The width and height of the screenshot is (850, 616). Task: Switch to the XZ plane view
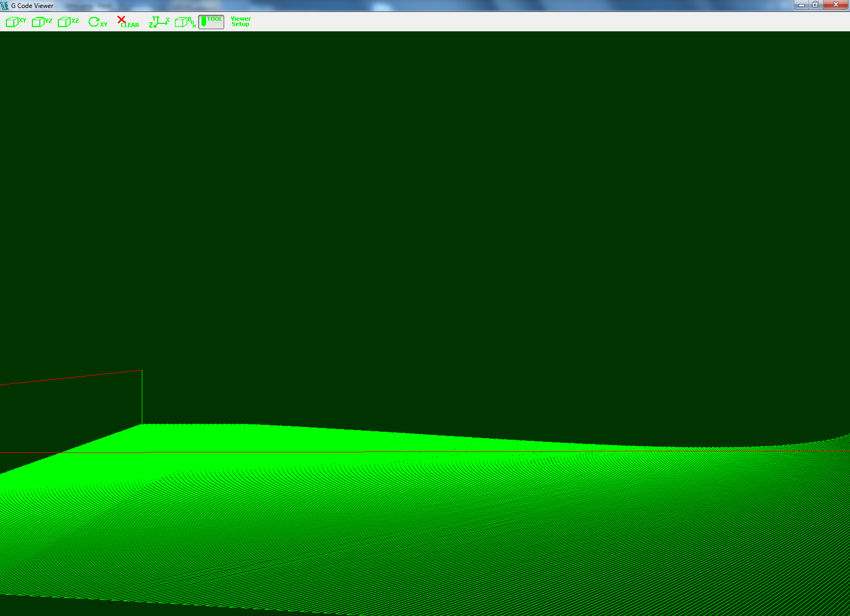[x=68, y=22]
